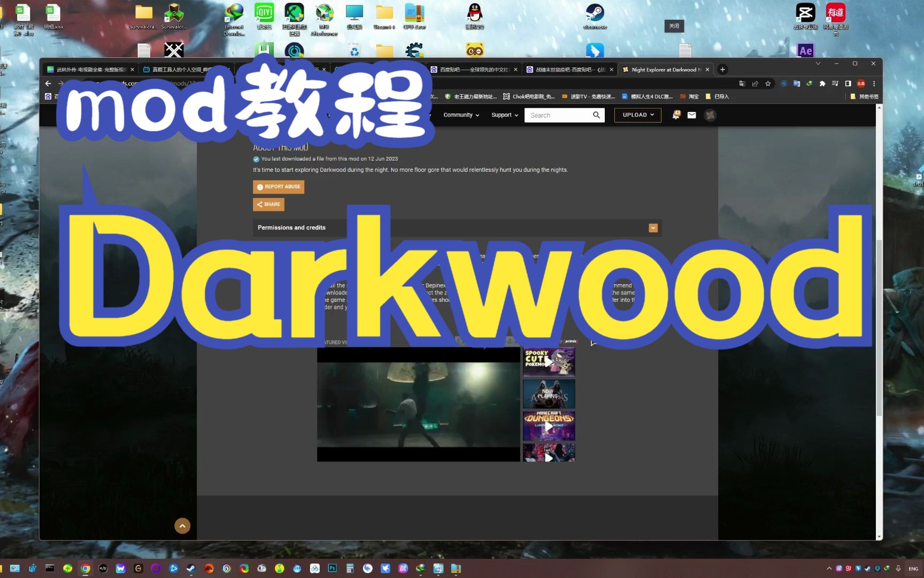Screen dimensions: 924x578
Task: Open the GPU-Z.rar desktop archive
Action: coord(414,16)
